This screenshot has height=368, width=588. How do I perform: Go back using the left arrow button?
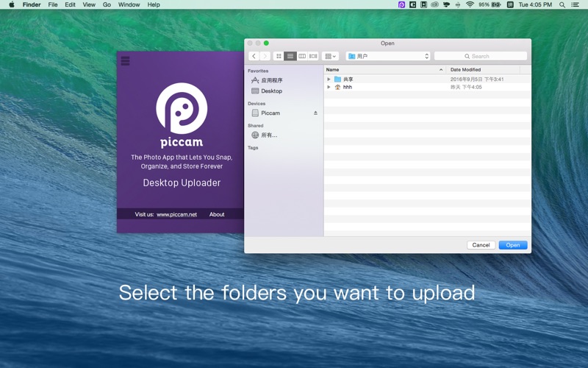pos(254,56)
